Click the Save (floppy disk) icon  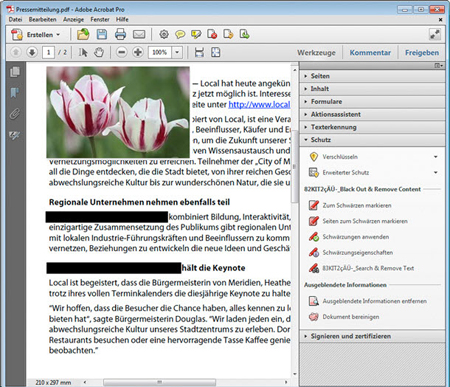(102, 34)
